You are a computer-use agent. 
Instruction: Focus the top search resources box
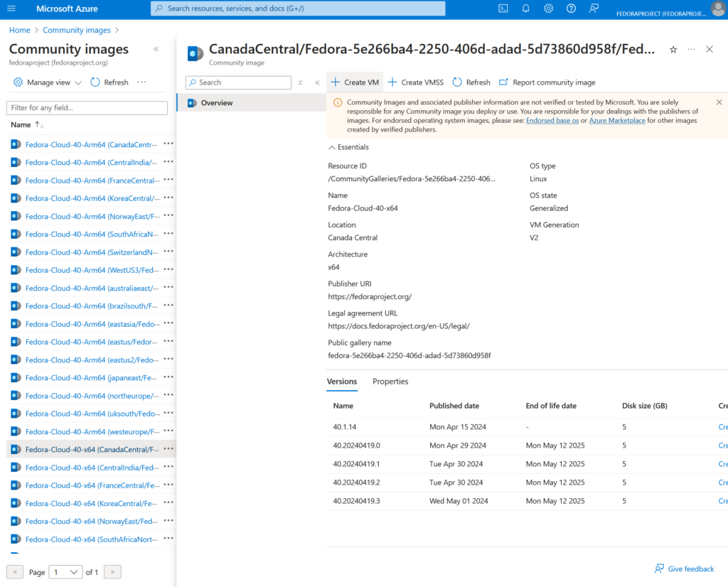point(298,9)
